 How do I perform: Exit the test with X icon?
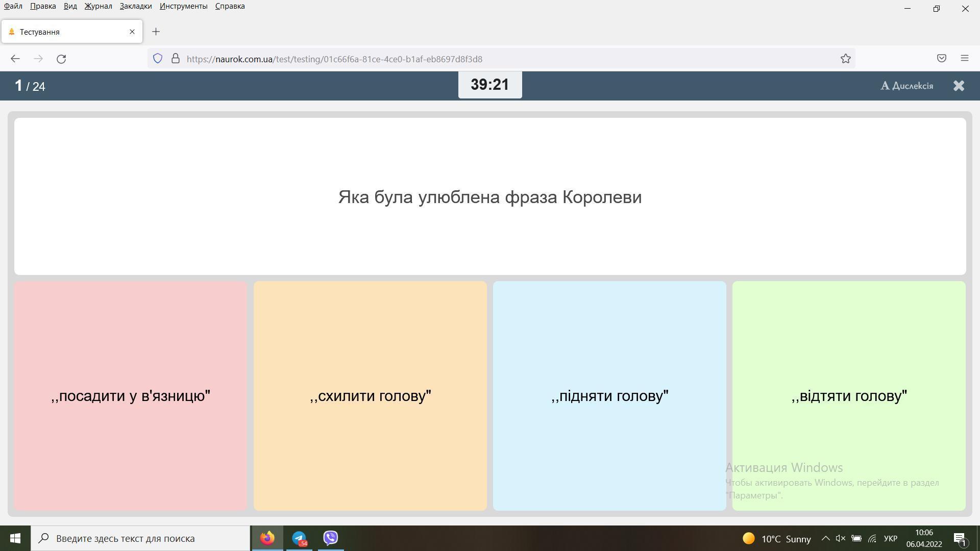coord(959,86)
